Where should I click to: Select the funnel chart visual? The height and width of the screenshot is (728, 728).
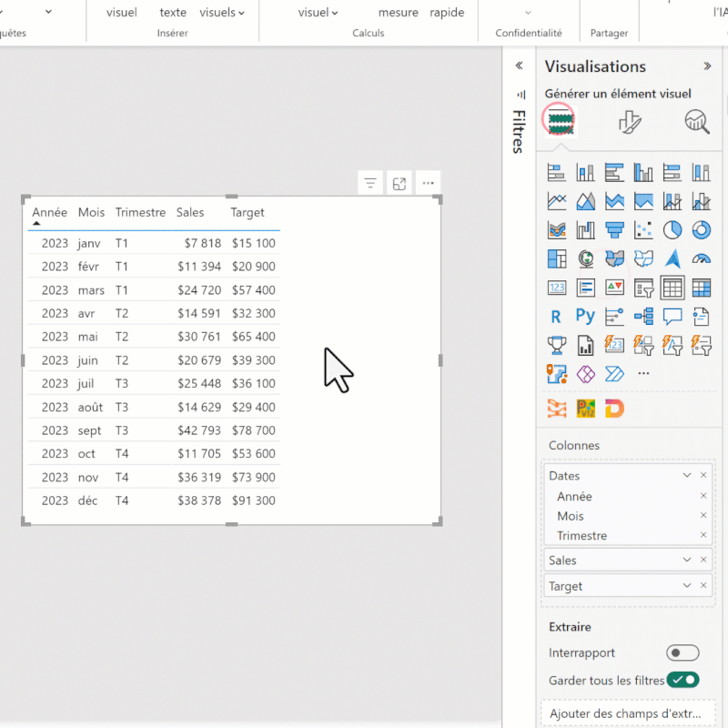[x=614, y=230]
